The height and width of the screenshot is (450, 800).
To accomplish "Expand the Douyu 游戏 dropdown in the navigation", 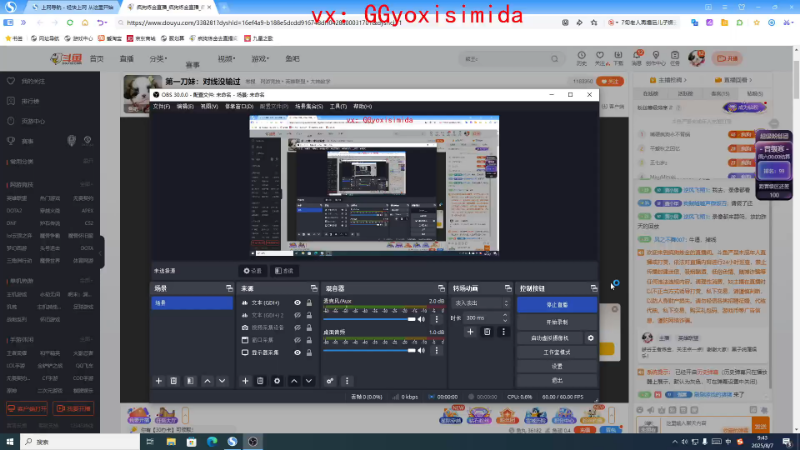I will point(260,59).
